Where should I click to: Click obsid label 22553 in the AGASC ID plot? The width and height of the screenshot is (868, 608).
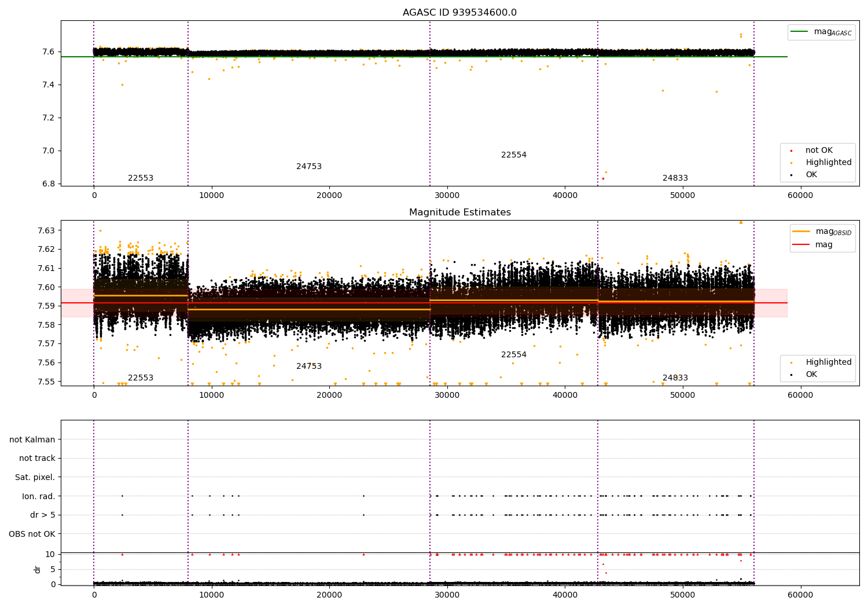click(141, 178)
